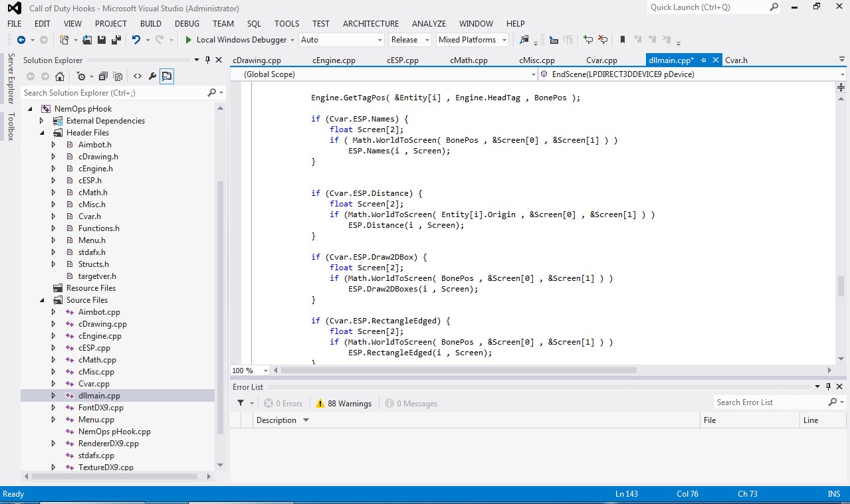Open the EndScene member dropdown
The height and width of the screenshot is (504, 850).
842,74
